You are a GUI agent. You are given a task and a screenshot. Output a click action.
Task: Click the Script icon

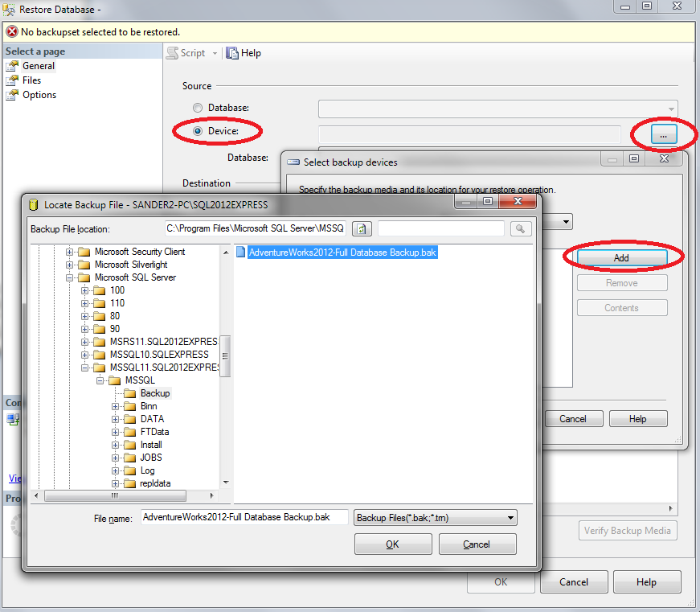173,52
